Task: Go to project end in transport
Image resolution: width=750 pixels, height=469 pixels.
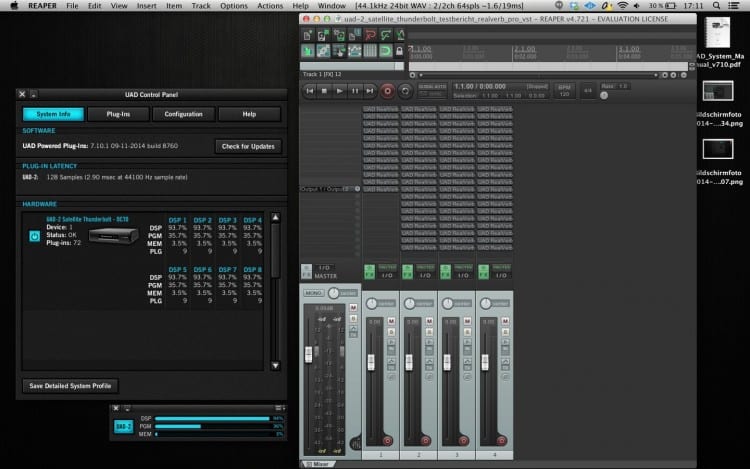Action: coord(370,91)
